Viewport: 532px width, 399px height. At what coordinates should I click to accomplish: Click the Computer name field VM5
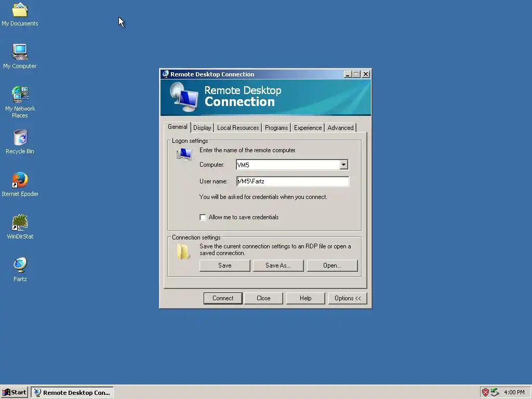[288, 165]
